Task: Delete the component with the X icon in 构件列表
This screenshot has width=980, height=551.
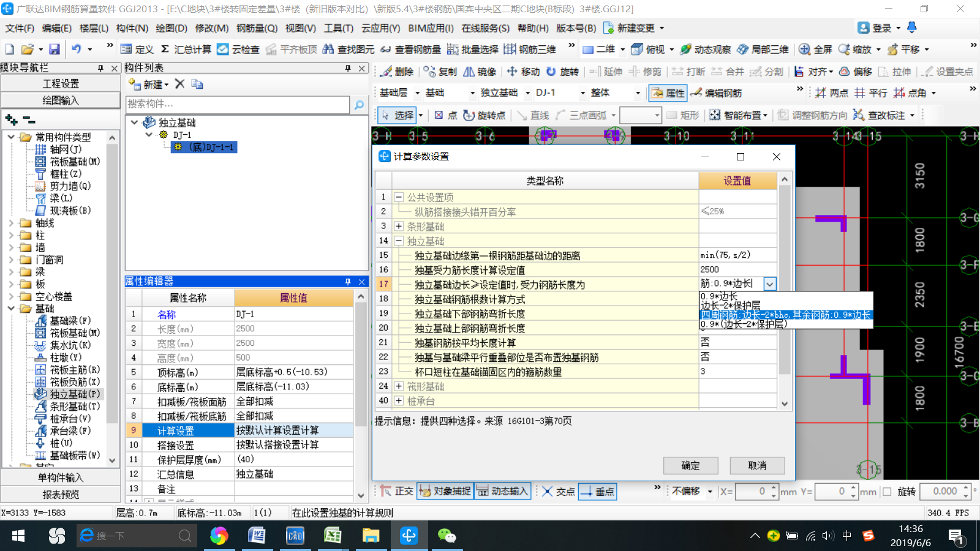Action: pyautogui.click(x=179, y=84)
